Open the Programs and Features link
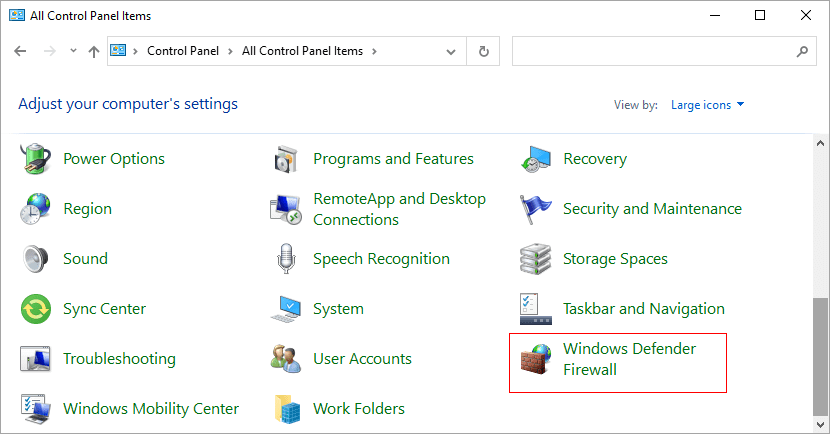 [393, 159]
